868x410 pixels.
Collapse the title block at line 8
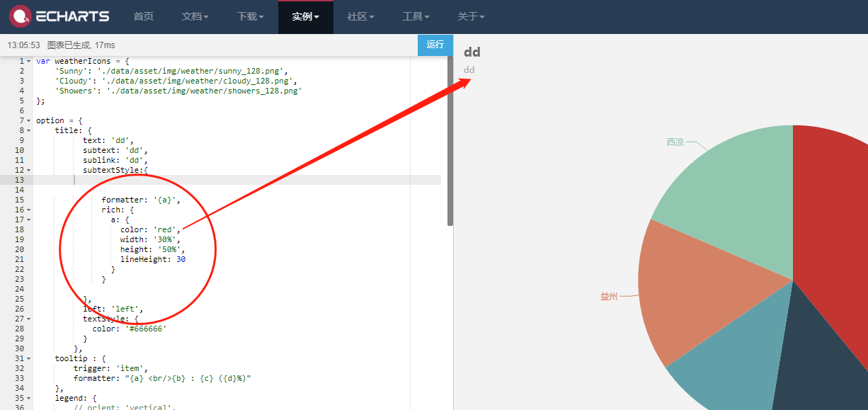click(29, 130)
